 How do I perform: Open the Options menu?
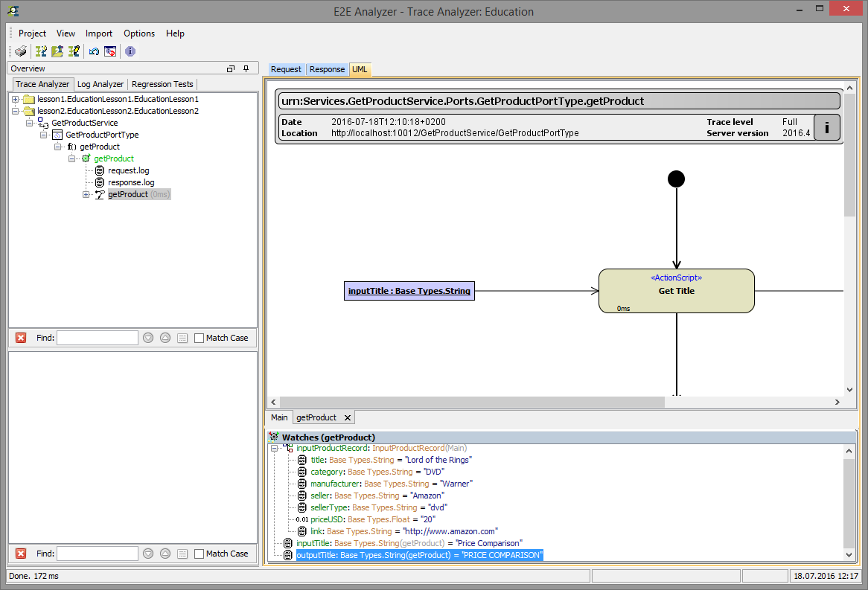(138, 33)
